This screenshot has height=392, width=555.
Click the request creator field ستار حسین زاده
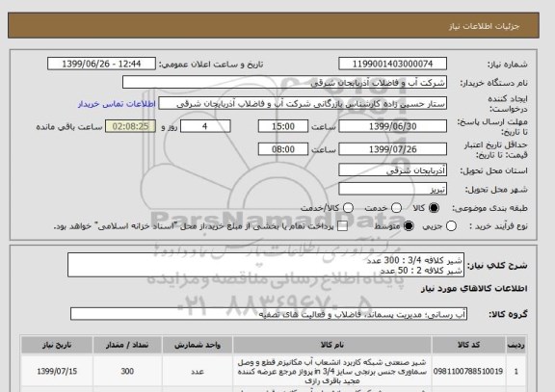[x=303, y=104]
